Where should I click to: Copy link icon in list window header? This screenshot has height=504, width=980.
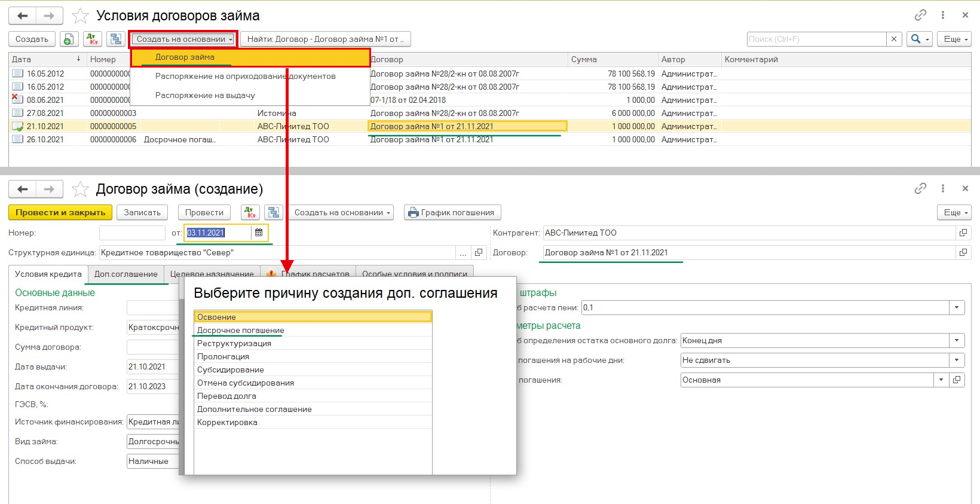pos(920,16)
